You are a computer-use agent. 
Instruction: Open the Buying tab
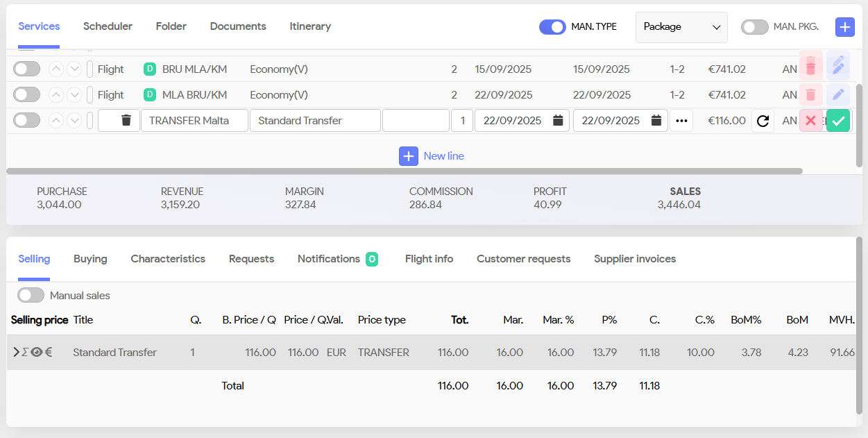coord(90,259)
